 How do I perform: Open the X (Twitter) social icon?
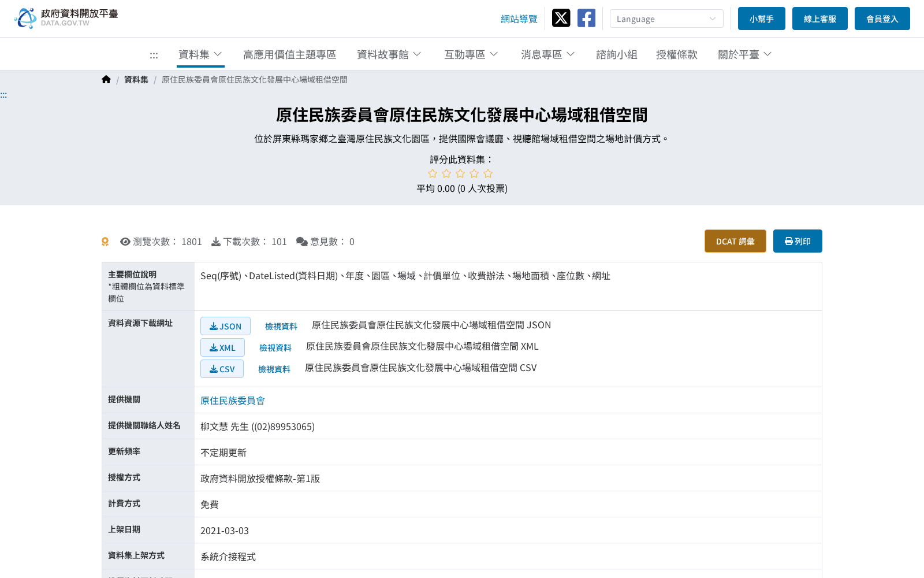[x=561, y=18]
